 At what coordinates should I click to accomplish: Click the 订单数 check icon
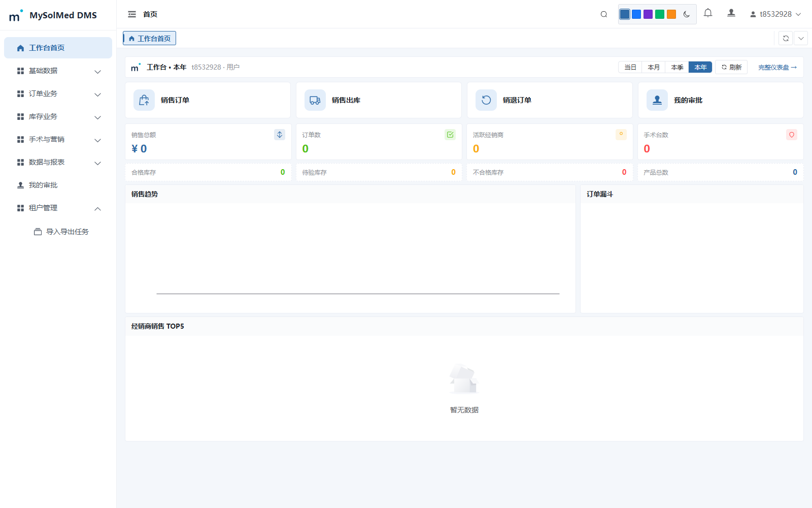click(450, 135)
